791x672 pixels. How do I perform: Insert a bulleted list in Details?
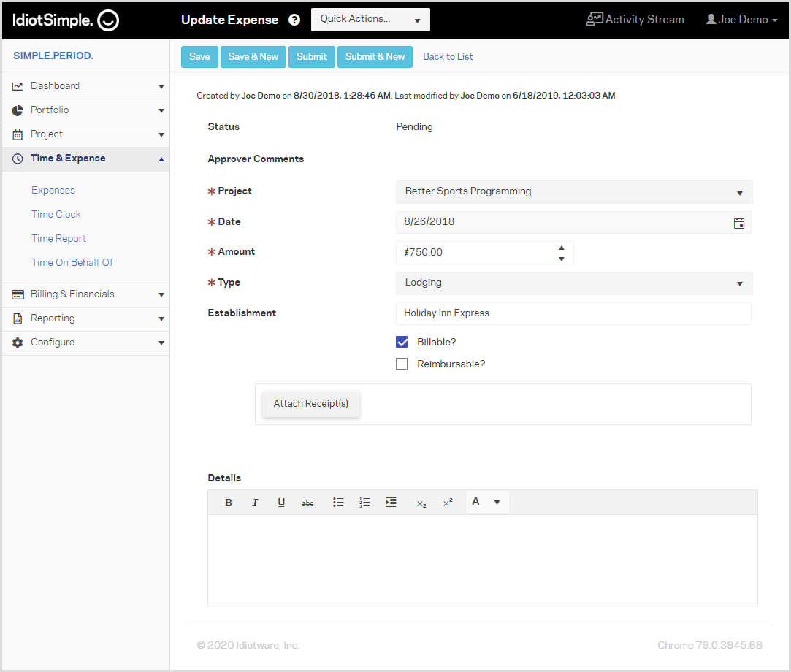pyautogui.click(x=338, y=503)
